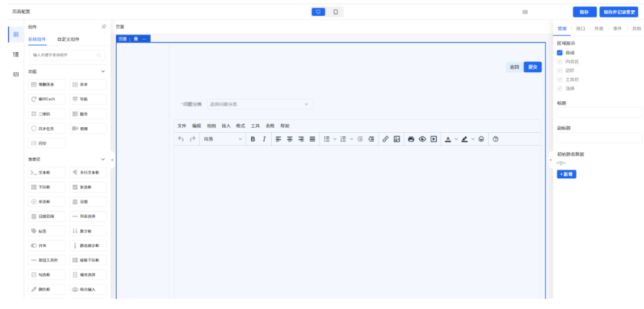Insert a link with the link icon

385,139
